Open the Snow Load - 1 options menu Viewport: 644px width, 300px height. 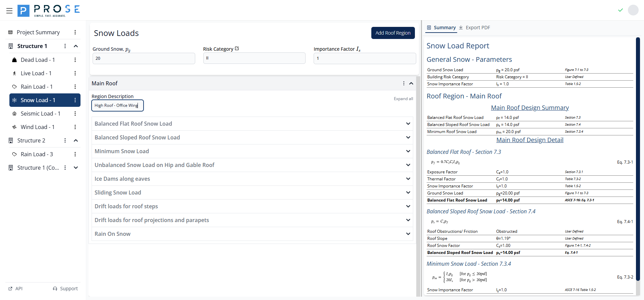75,100
